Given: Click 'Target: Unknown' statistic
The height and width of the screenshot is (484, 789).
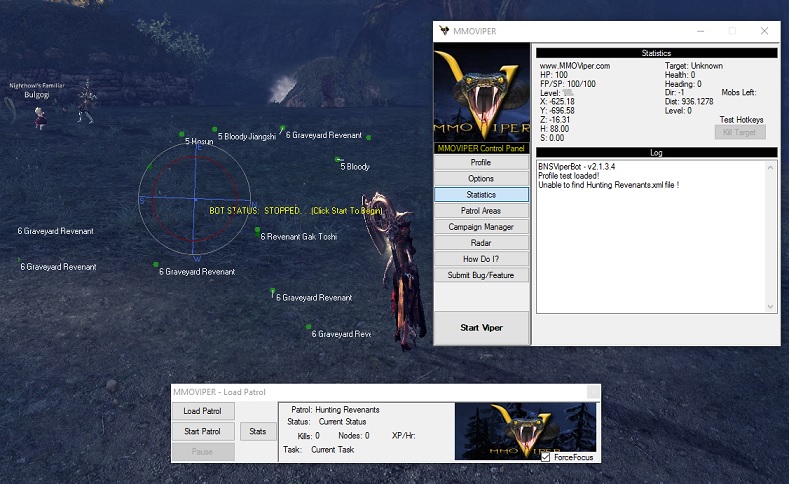Looking at the screenshot, I should (694, 66).
